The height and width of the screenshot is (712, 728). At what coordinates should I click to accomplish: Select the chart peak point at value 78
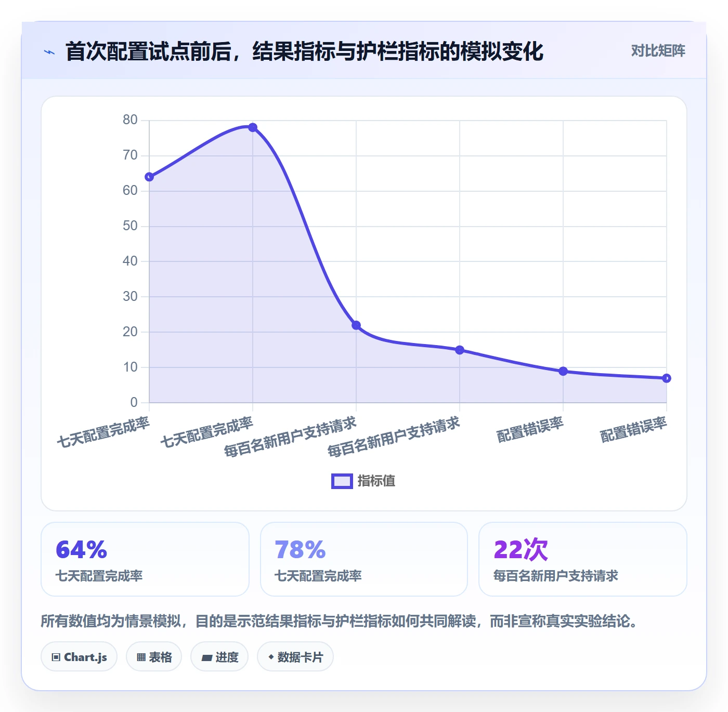[253, 127]
